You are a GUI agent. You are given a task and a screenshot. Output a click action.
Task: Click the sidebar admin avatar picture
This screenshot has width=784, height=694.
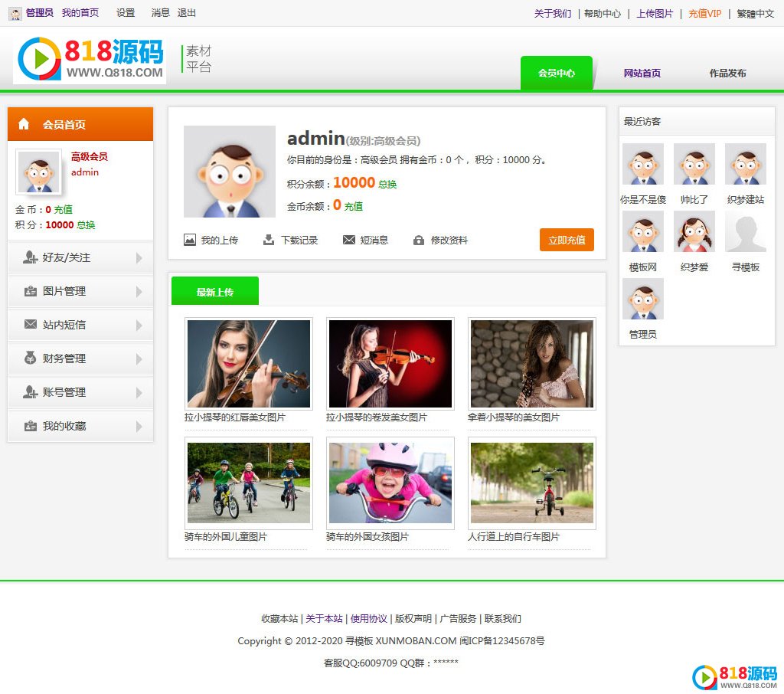38,172
